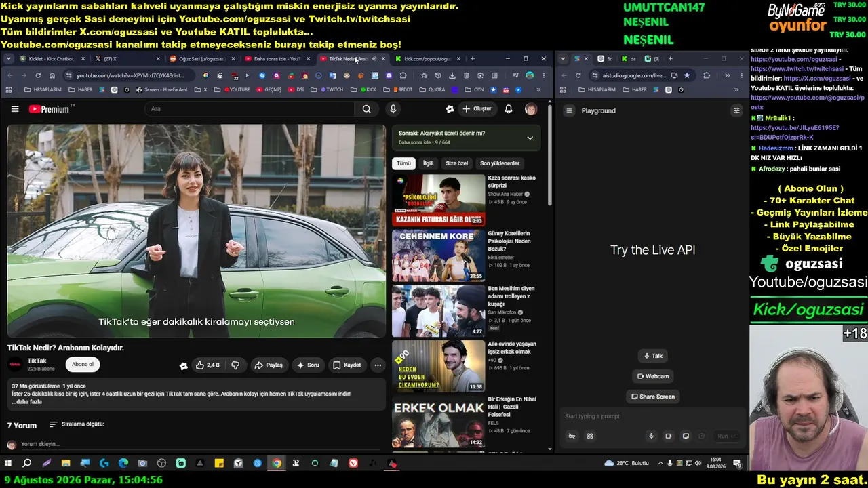Open tab search dropdown in the AI Studio window

click(563, 59)
